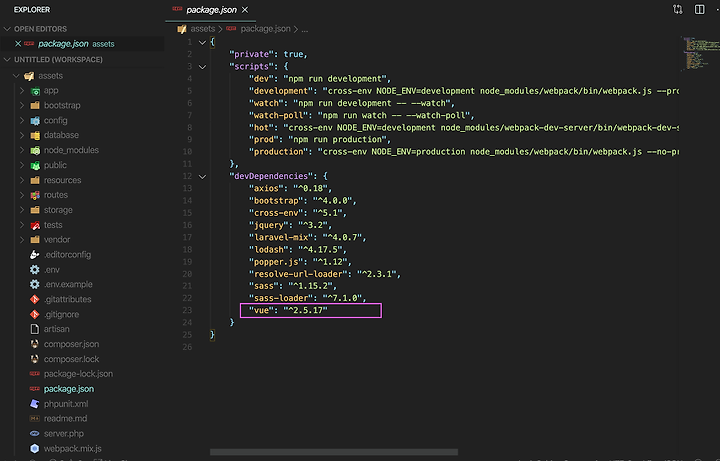
Task: Expand the database folder chevron
Action: pos(22,135)
